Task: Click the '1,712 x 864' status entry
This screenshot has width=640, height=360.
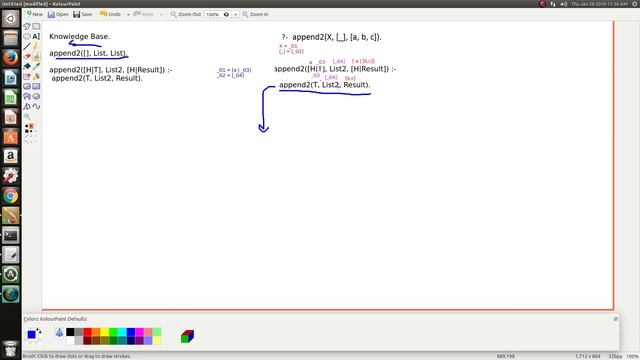Action: [588, 356]
